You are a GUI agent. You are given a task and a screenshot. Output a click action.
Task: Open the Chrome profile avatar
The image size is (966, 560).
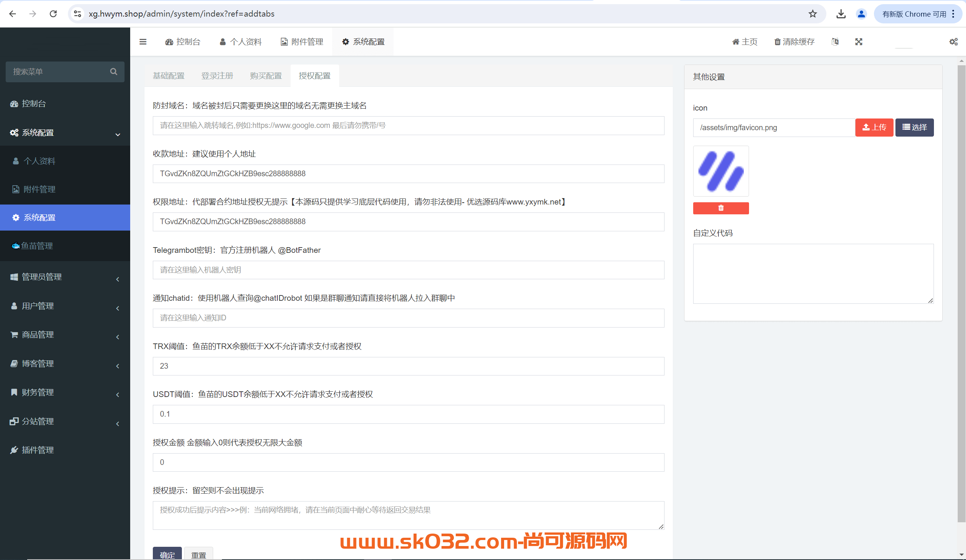[x=861, y=14]
